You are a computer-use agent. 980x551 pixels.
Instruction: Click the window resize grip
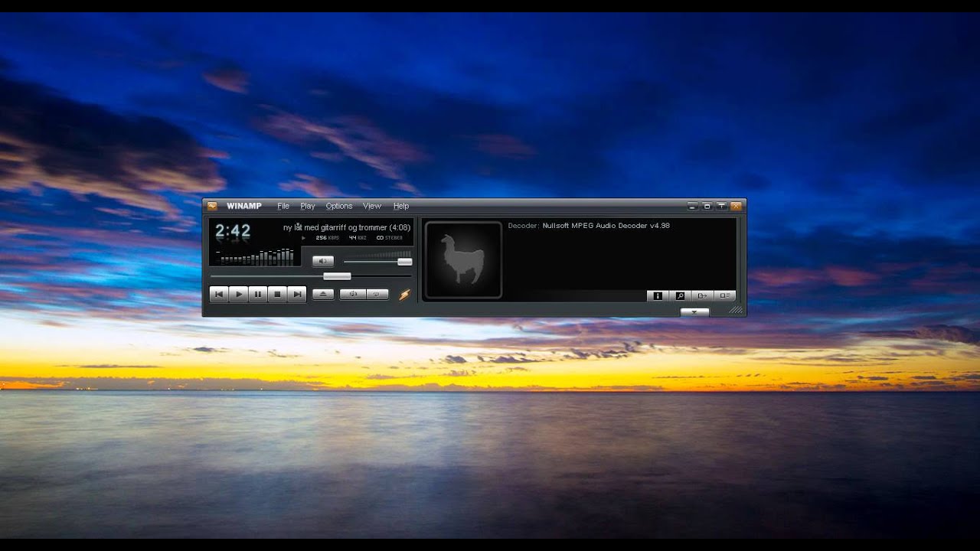[736, 310]
